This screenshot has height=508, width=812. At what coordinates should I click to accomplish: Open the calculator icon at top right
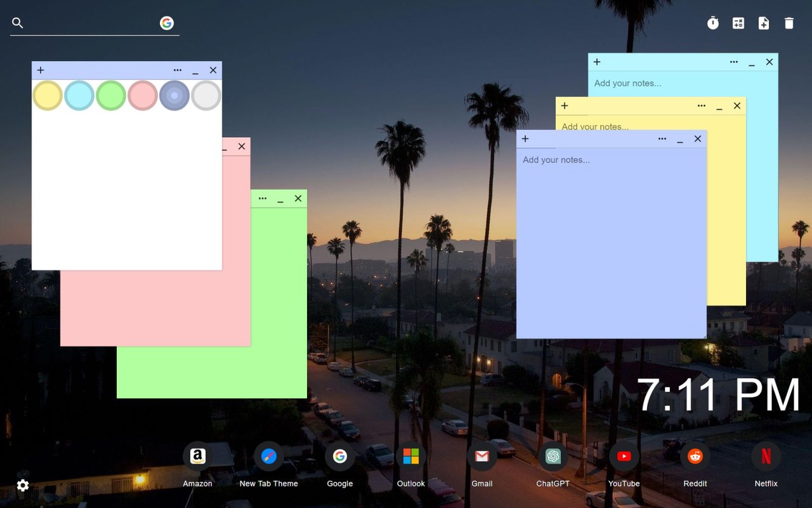click(x=738, y=23)
